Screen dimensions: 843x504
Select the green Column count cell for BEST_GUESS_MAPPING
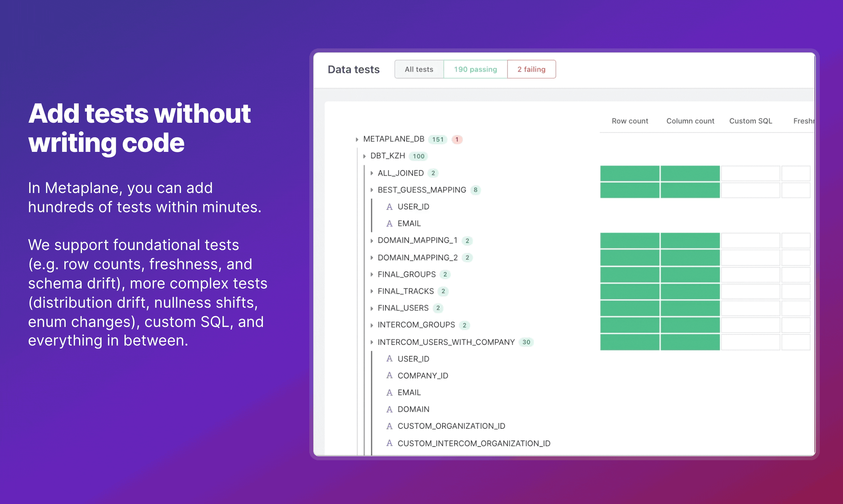[x=690, y=190]
